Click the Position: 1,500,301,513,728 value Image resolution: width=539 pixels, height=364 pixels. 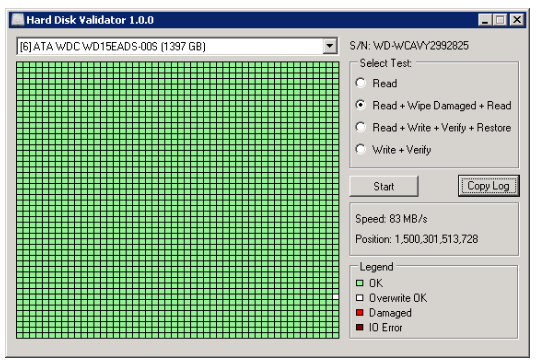417,239
